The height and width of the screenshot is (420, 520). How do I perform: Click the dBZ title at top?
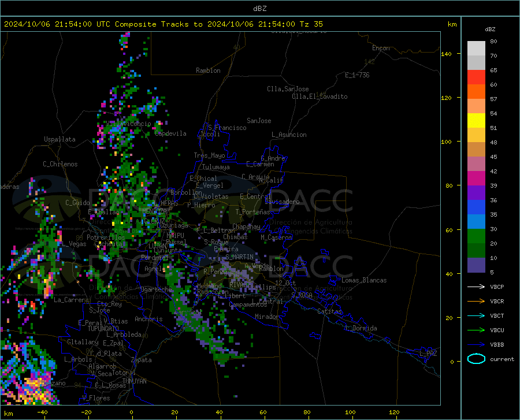(x=259, y=9)
